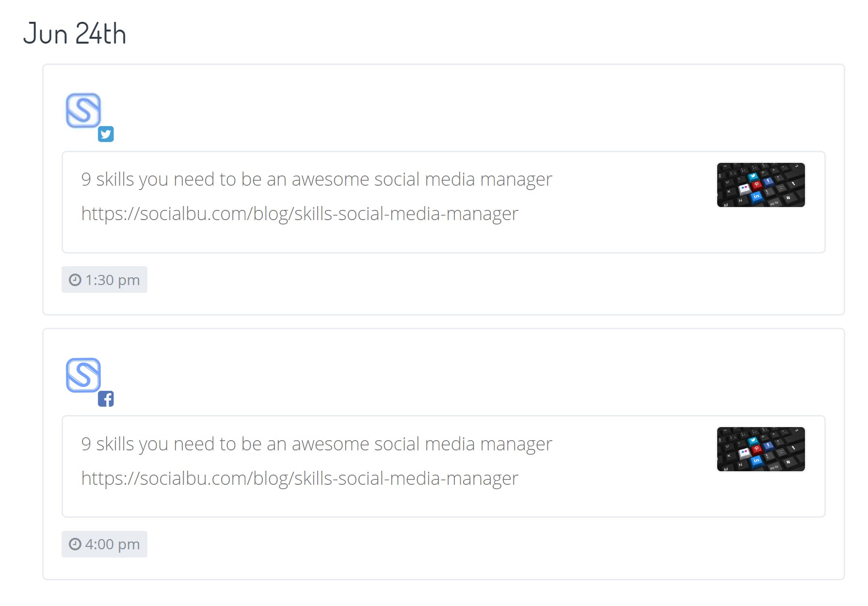Click the word 'pm' in the 4:00 time label
Image resolution: width=868 pixels, height=606 pixels.
coord(129,545)
